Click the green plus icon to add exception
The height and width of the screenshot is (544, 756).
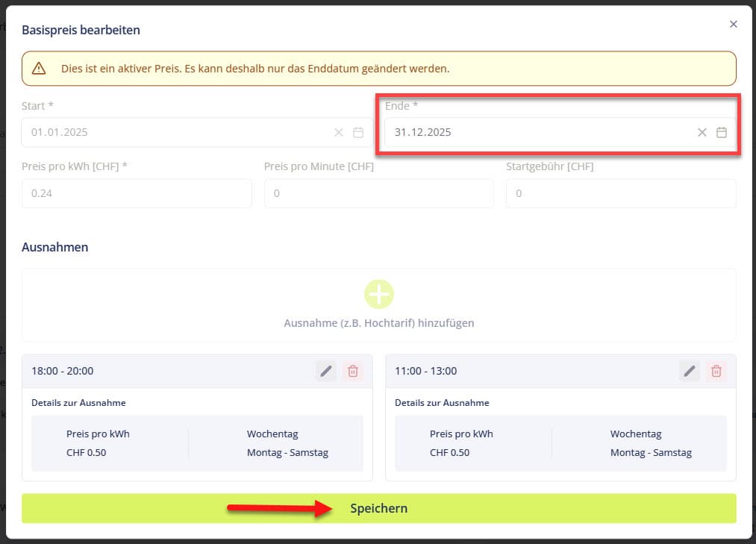378,295
